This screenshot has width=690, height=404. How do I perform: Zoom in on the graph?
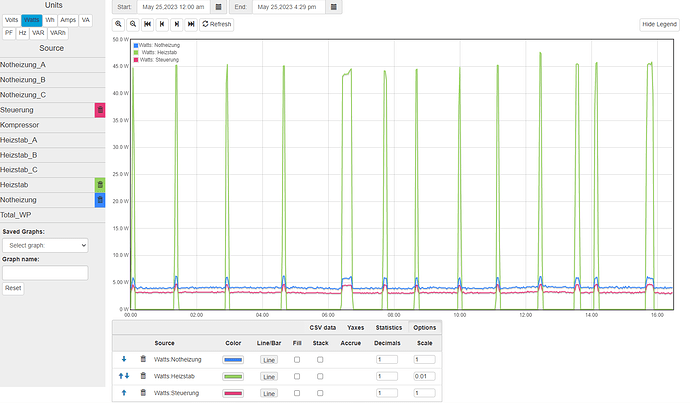coord(118,24)
